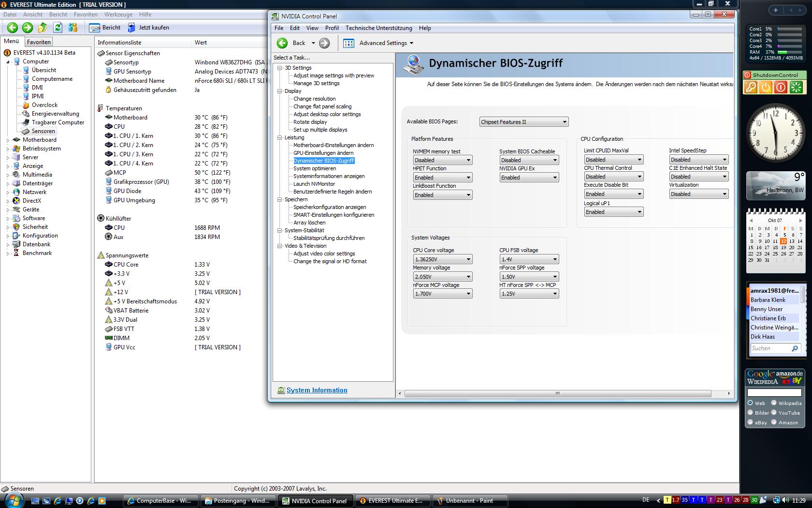Open the File menu in NVIDIA Control Panel
812x508 pixels.
tap(279, 28)
